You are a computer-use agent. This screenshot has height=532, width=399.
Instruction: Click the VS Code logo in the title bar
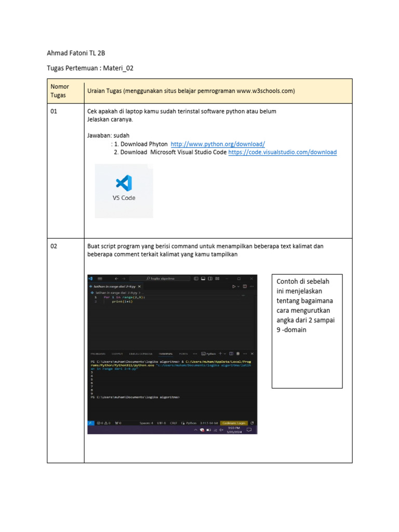click(x=90, y=278)
